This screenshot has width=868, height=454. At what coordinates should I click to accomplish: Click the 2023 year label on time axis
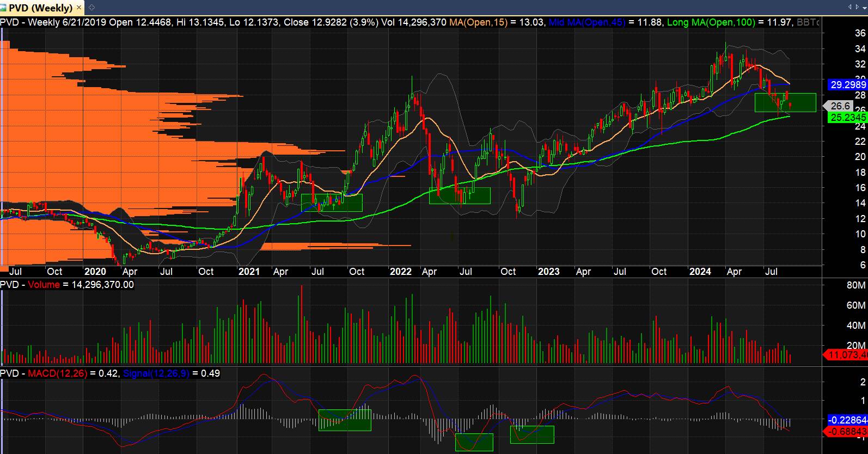click(548, 271)
